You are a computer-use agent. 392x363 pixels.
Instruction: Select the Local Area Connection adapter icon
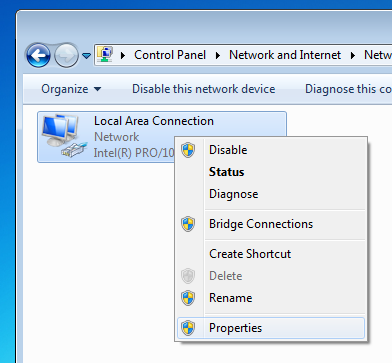pos(62,136)
